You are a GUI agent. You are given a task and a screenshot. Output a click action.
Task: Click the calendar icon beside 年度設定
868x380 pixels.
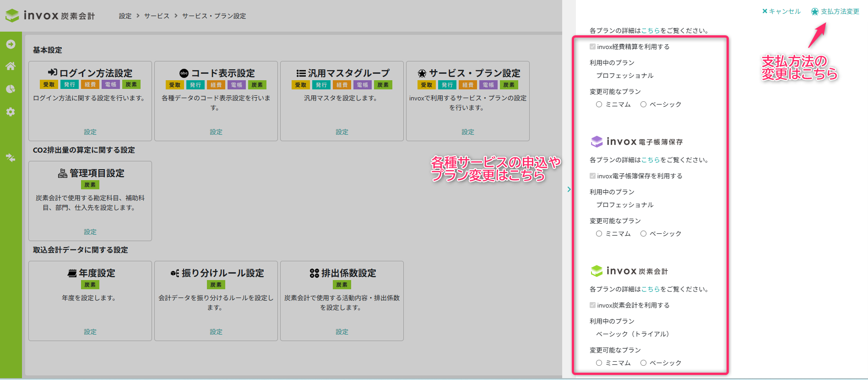(72, 273)
